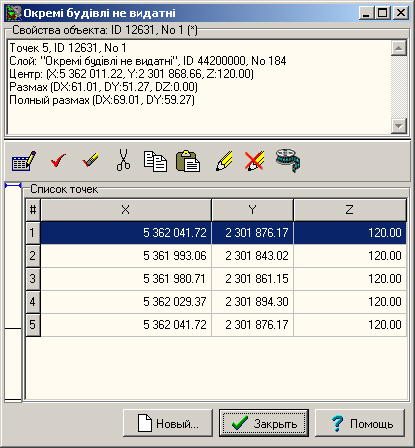Screen dimensions: 415x448
Task: Click X value 5 361 993.06
Action: 175,256
